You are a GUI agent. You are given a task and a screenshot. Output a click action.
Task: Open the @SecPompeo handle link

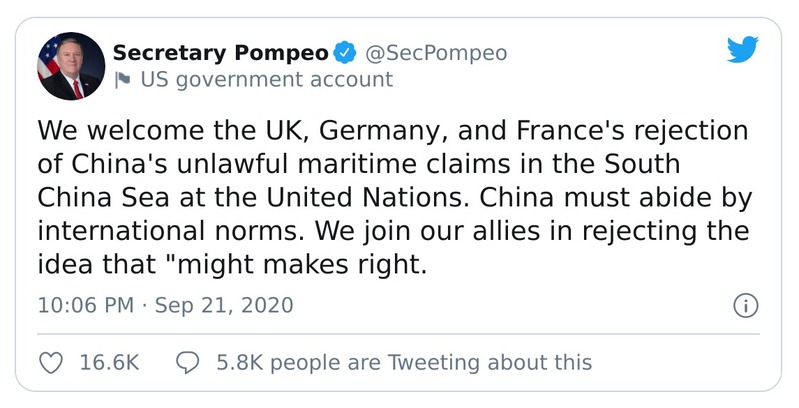[x=435, y=53]
